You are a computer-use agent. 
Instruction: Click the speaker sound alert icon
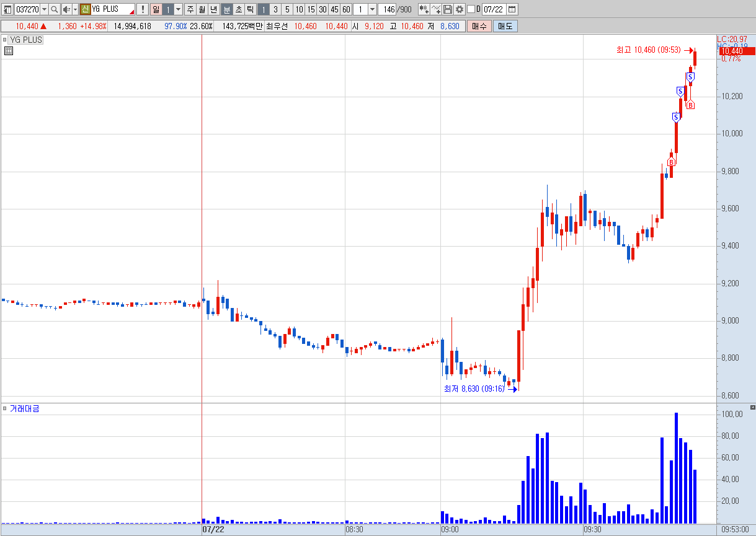tap(67, 9)
